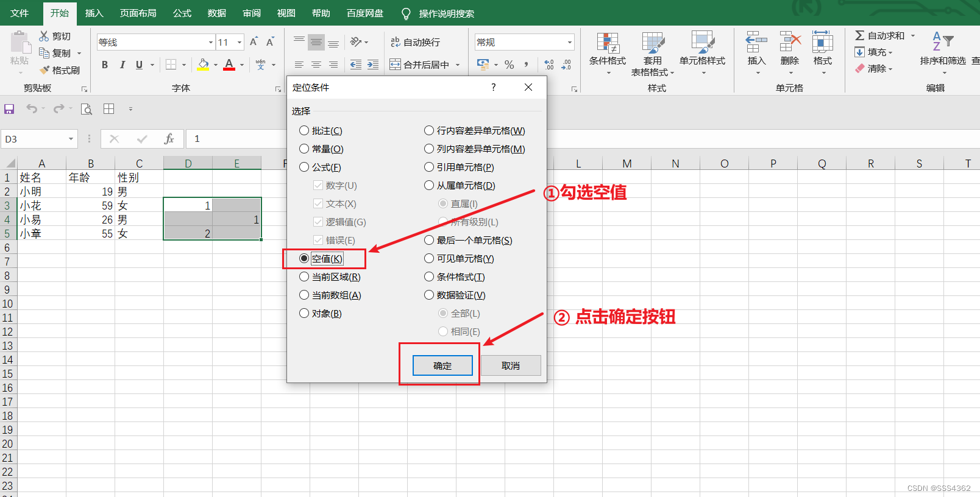
Task: Select column header L
Action: pyautogui.click(x=578, y=163)
